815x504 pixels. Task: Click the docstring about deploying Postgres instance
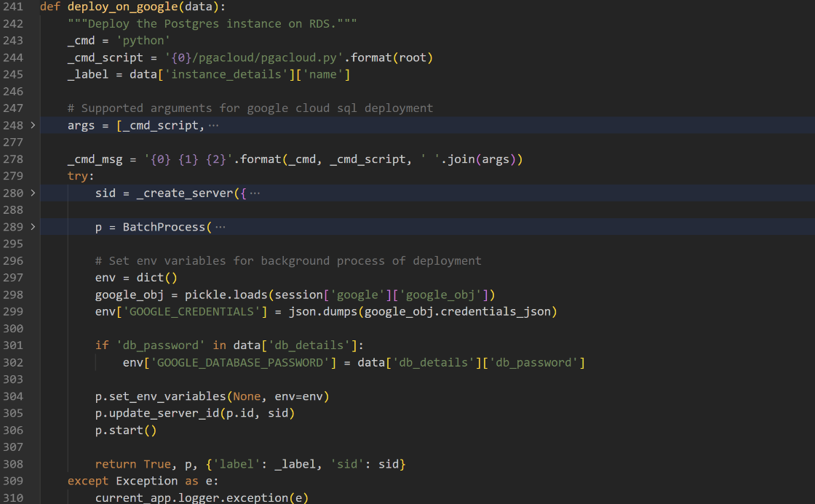pyautogui.click(x=212, y=23)
